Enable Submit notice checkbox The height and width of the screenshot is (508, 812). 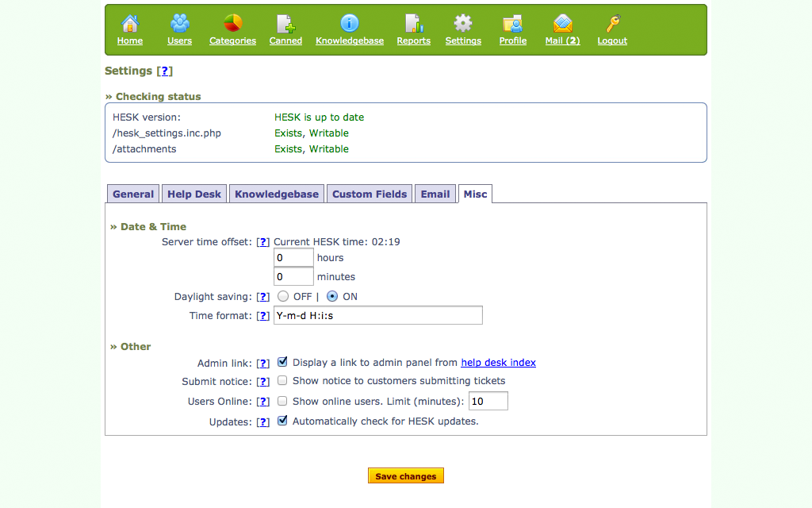tap(282, 381)
